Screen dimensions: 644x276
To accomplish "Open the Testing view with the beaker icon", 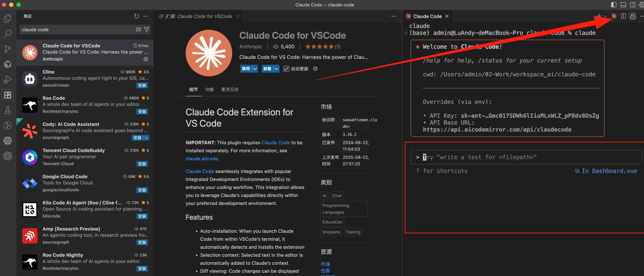I will [x=7, y=110].
